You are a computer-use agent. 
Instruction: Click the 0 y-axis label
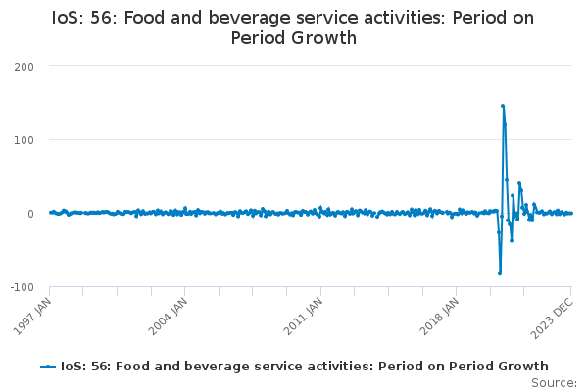click(30, 214)
